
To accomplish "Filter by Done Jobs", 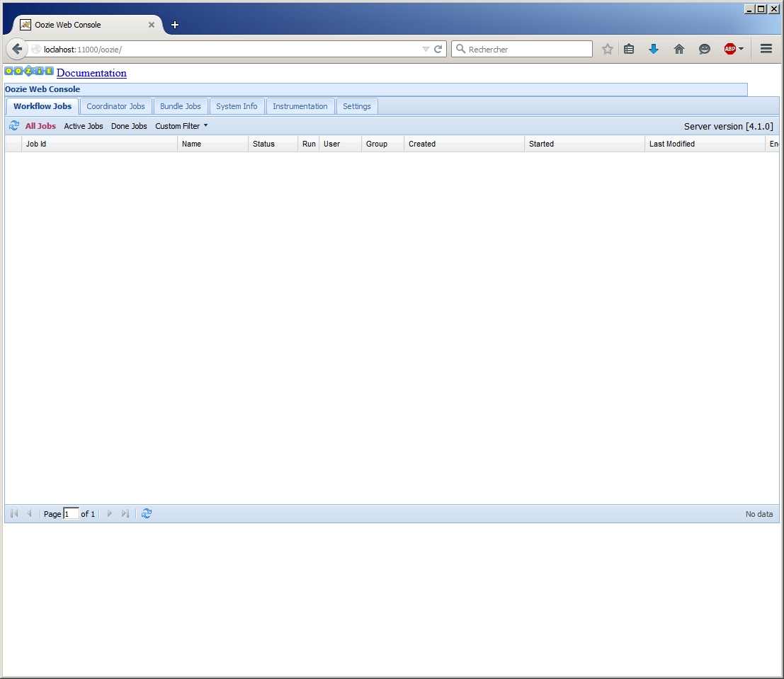I will (x=129, y=126).
